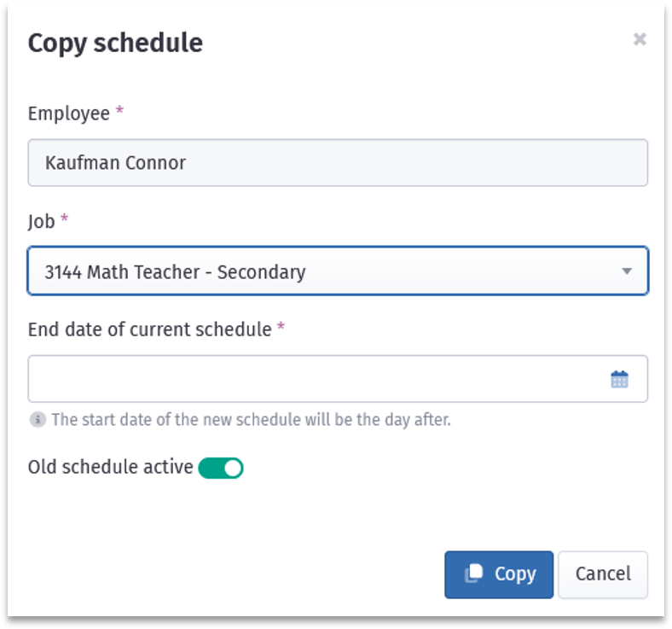This screenshot has height=629, width=672.
Task: Click the Job field label
Action: click(x=41, y=221)
